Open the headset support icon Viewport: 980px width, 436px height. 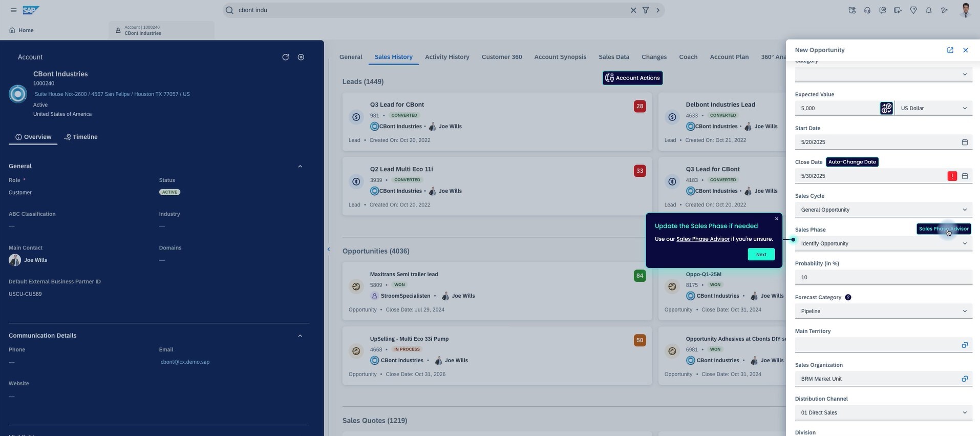[x=867, y=10]
